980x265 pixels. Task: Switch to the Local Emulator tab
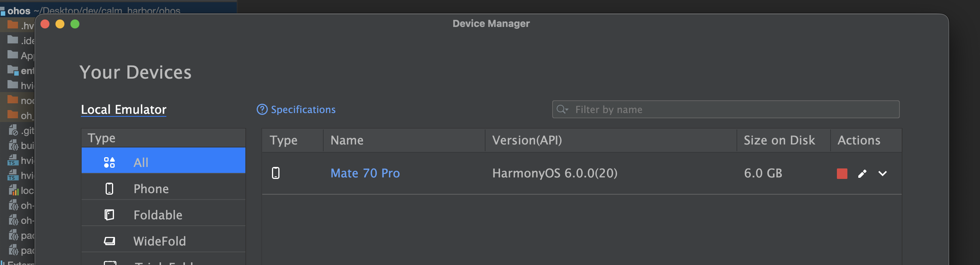tap(124, 110)
